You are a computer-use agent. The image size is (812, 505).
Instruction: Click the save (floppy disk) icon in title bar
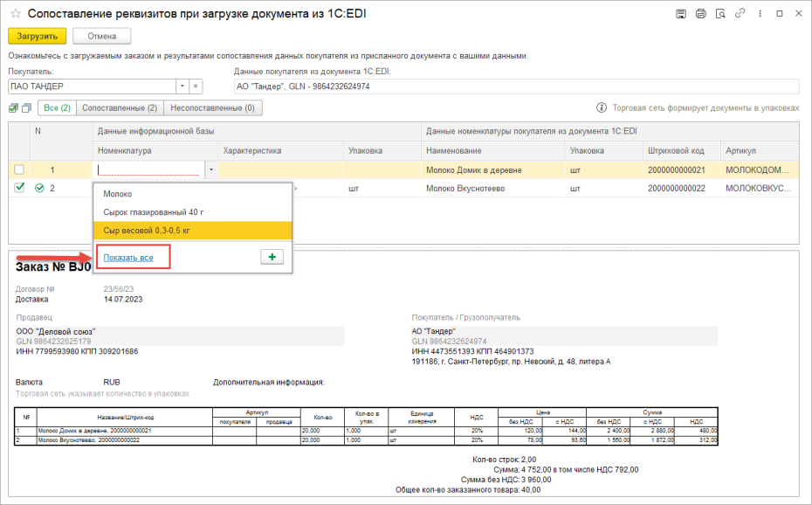(681, 14)
